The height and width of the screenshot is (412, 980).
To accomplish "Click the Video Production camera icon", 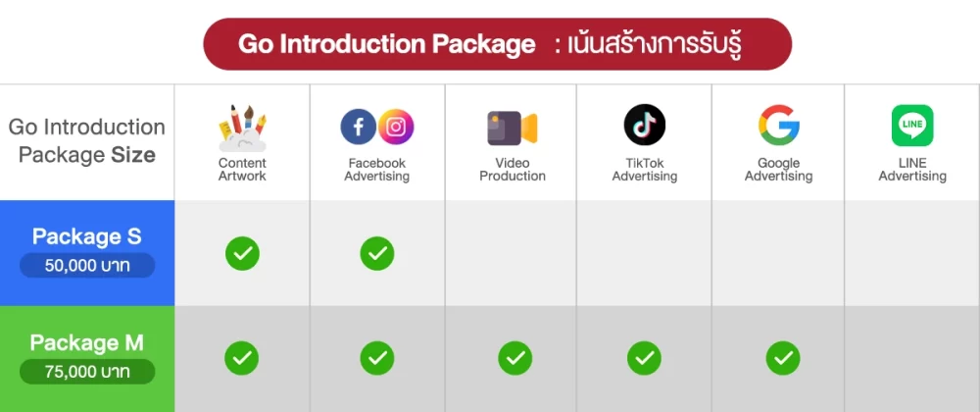I will (512, 129).
